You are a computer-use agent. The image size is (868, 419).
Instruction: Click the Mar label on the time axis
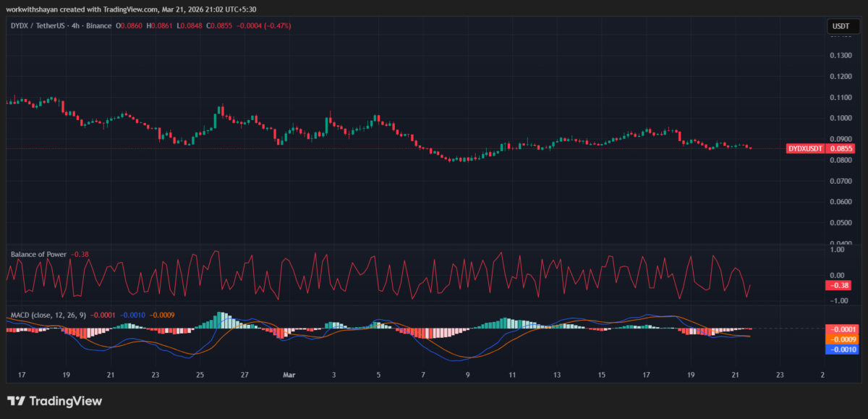point(288,375)
